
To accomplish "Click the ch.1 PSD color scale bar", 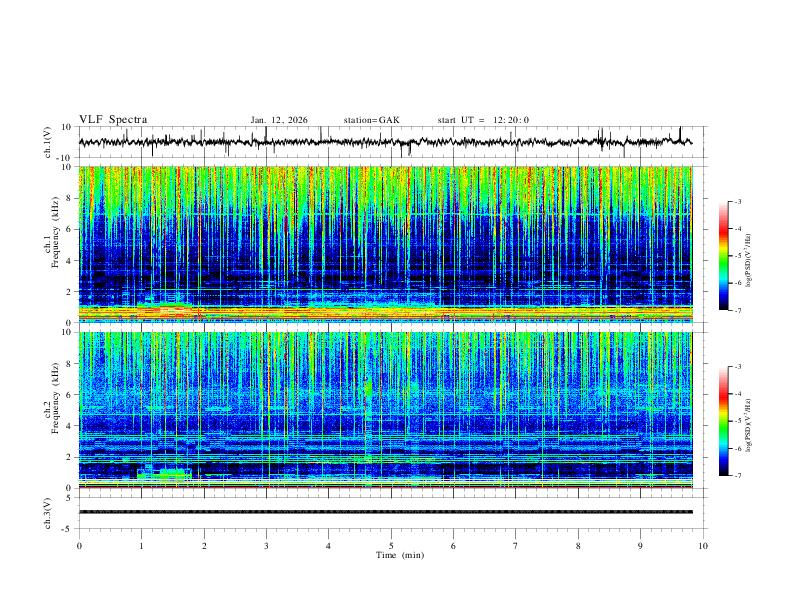I will click(723, 256).
